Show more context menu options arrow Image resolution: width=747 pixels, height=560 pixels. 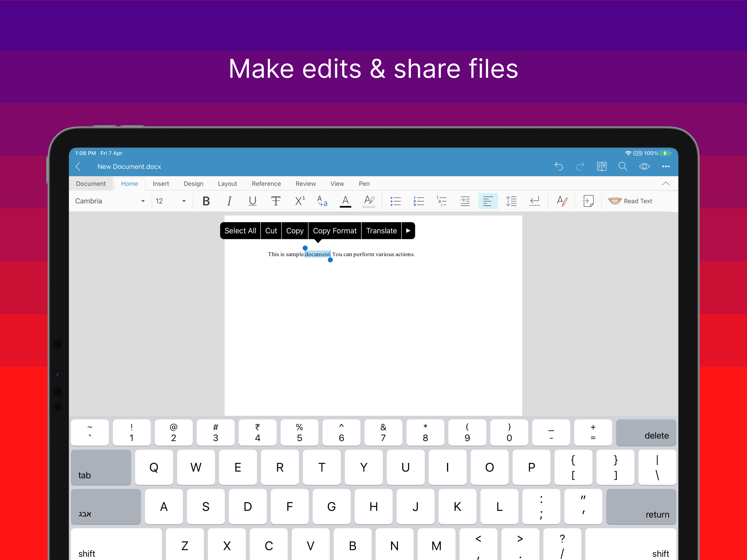coord(408,231)
